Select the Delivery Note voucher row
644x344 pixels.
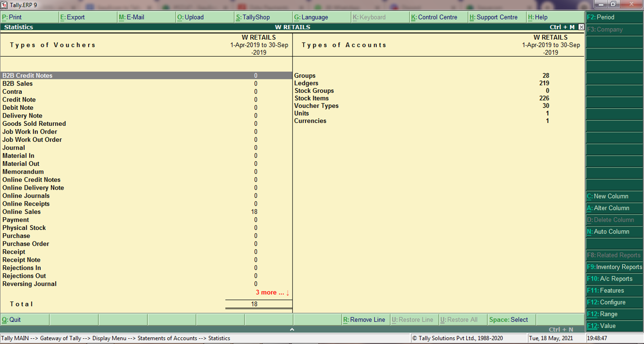pyautogui.click(x=146, y=116)
